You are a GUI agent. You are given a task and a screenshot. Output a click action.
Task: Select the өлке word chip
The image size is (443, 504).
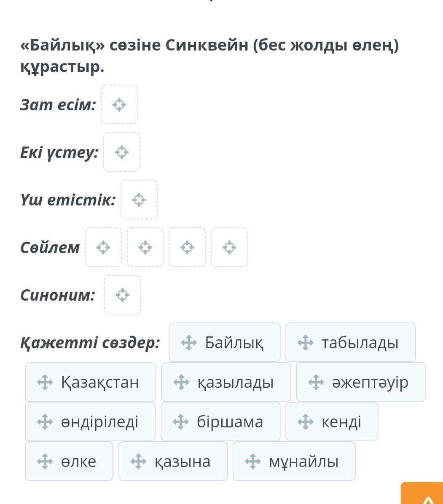point(69,461)
